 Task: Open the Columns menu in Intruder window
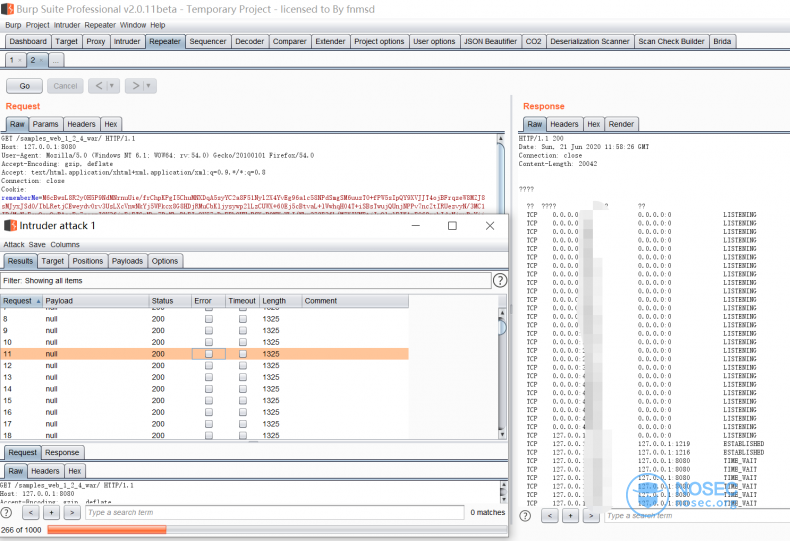click(65, 245)
